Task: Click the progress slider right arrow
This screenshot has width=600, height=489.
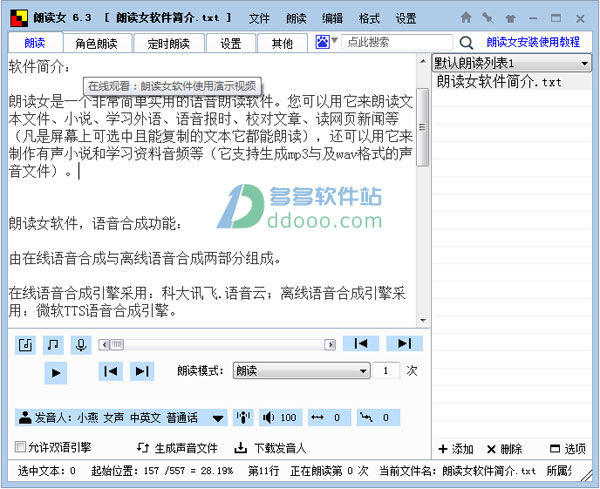Action: pyautogui.click(x=330, y=345)
